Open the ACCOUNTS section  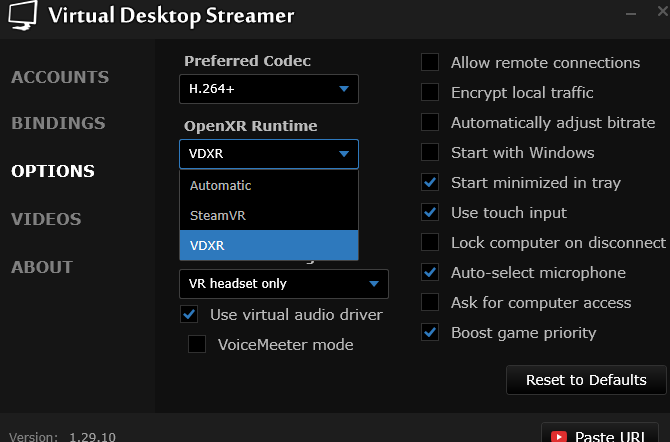tap(60, 77)
